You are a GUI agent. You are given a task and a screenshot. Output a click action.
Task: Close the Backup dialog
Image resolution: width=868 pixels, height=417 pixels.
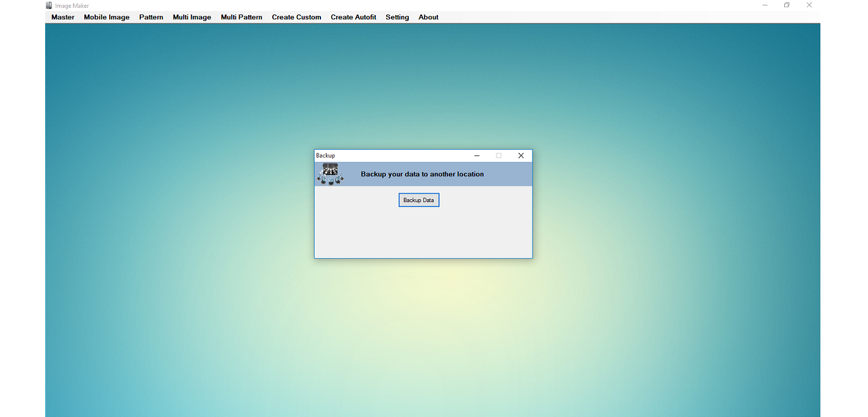click(521, 156)
